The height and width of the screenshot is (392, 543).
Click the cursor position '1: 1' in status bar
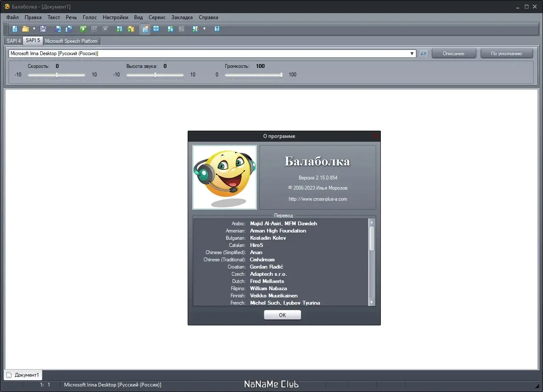click(x=45, y=385)
